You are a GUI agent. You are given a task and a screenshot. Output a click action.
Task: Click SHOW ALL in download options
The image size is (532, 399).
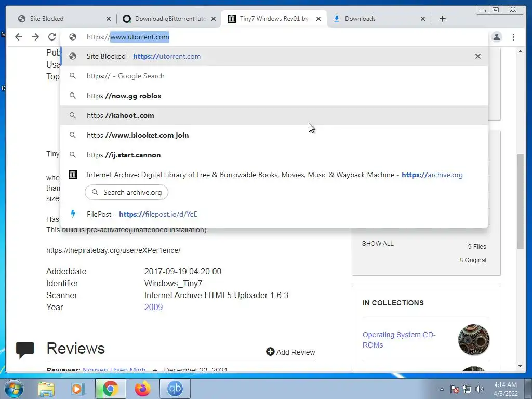click(x=378, y=244)
